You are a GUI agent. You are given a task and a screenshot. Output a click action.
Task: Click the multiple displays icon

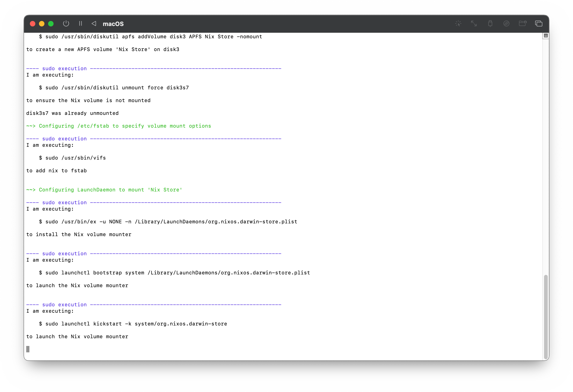pos(539,24)
